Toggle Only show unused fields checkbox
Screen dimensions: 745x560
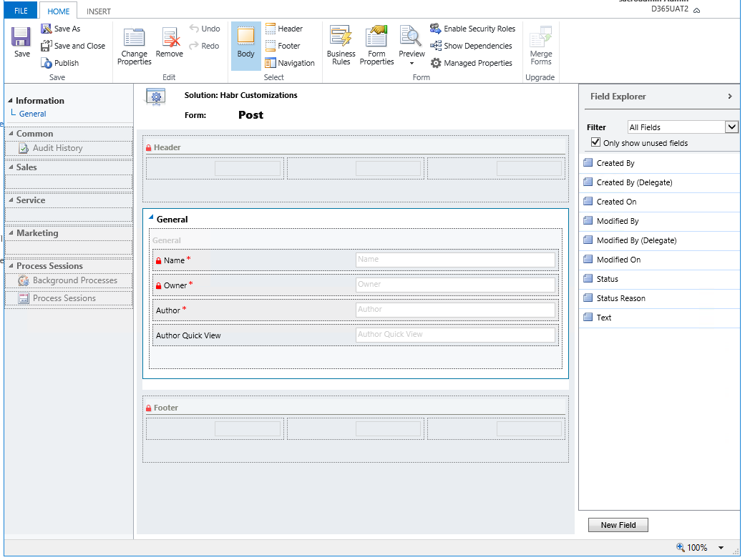[595, 142]
